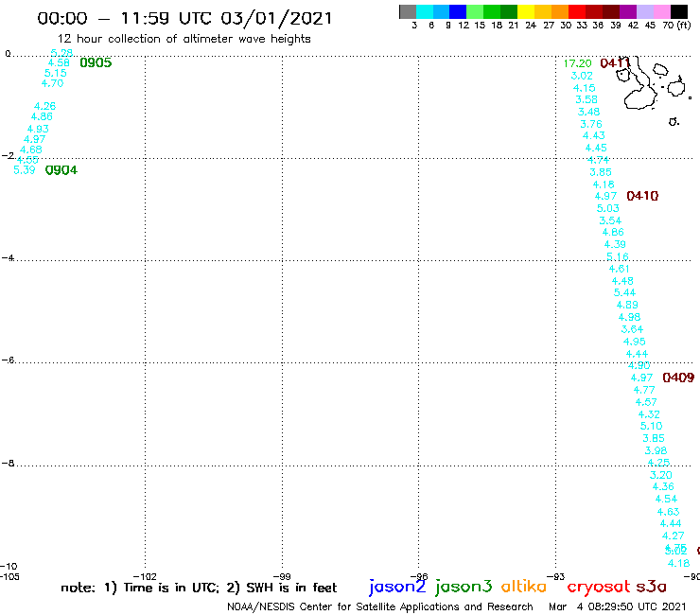Select the 4.32 reading
700x615 pixels.
click(649, 414)
